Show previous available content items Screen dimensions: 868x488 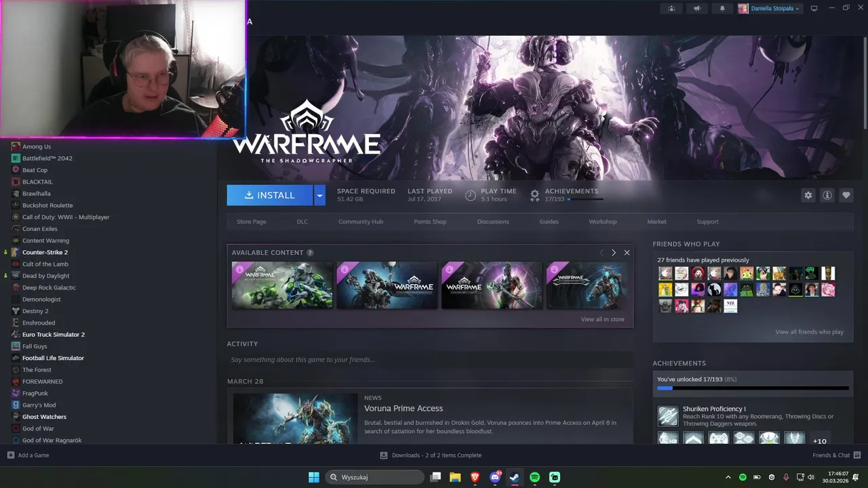(x=601, y=253)
